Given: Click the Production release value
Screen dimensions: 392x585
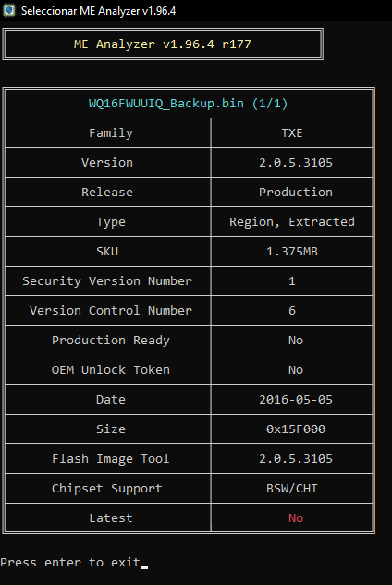Looking at the screenshot, I should [x=296, y=192].
